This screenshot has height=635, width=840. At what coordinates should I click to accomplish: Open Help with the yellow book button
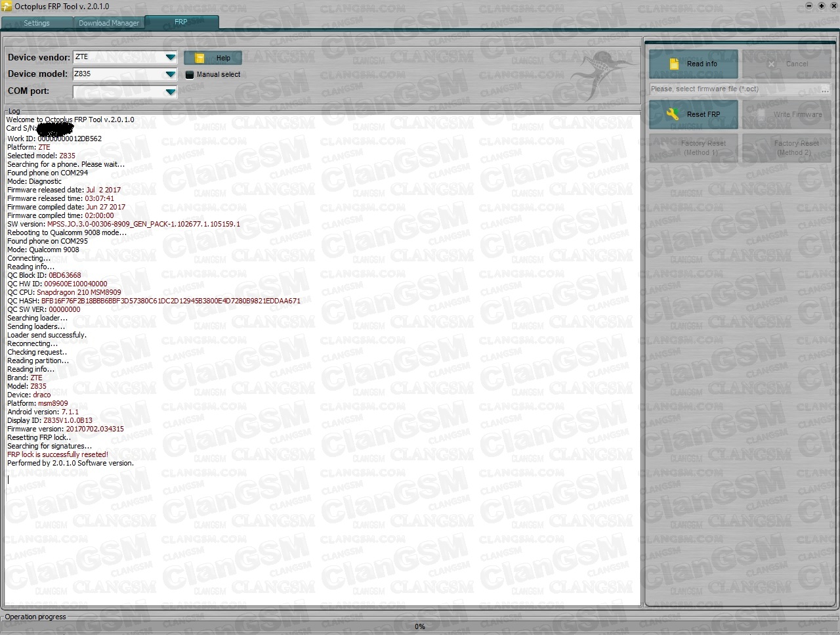click(x=213, y=58)
